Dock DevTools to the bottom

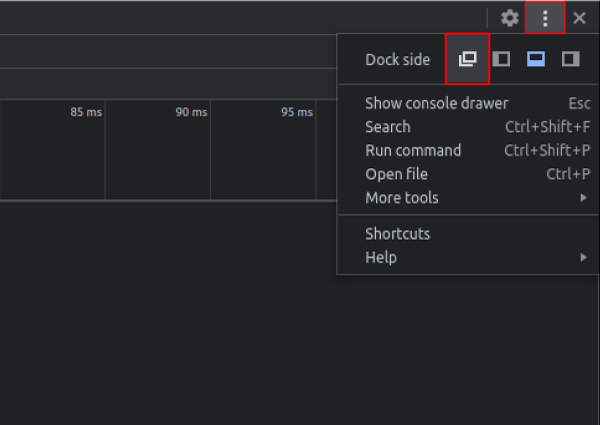click(536, 59)
